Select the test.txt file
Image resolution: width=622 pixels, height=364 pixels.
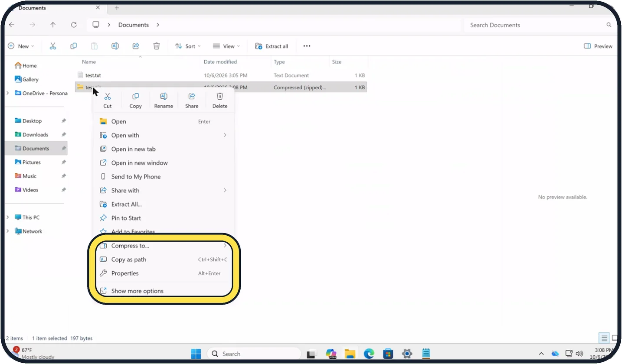tap(221, 75)
